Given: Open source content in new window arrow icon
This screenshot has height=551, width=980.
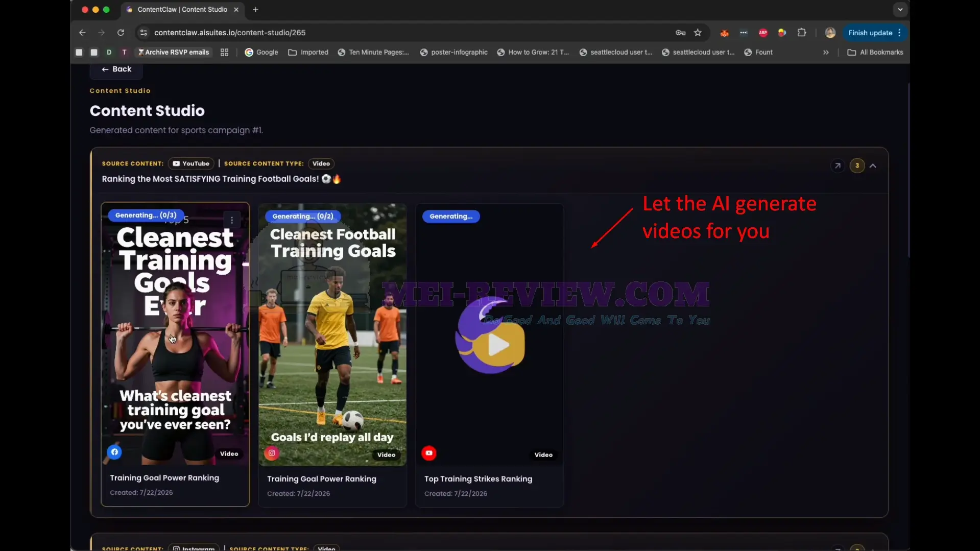Looking at the screenshot, I should pyautogui.click(x=838, y=165).
